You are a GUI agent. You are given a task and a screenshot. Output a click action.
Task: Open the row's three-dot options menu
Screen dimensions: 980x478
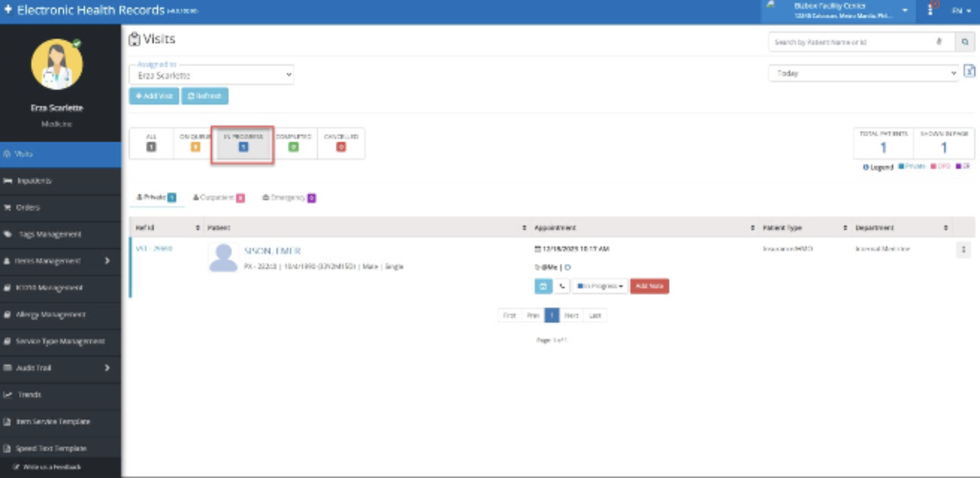coord(963,250)
